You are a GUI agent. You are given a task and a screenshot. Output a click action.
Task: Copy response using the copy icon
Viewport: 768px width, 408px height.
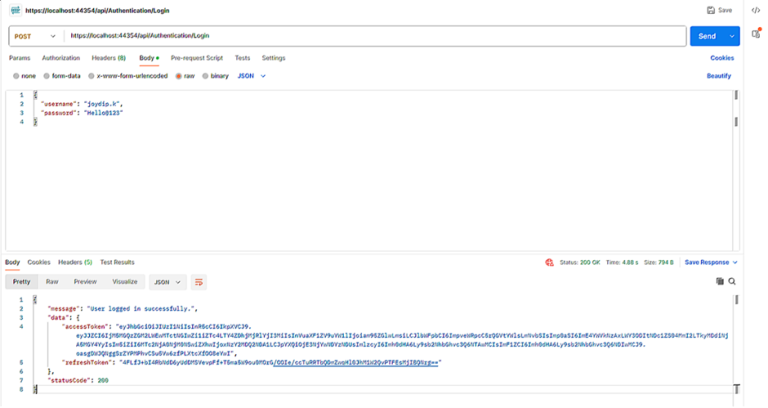pyautogui.click(x=720, y=281)
